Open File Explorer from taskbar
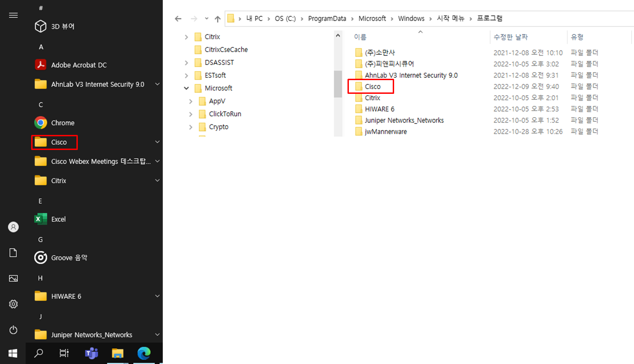The image size is (634, 364). click(x=118, y=353)
